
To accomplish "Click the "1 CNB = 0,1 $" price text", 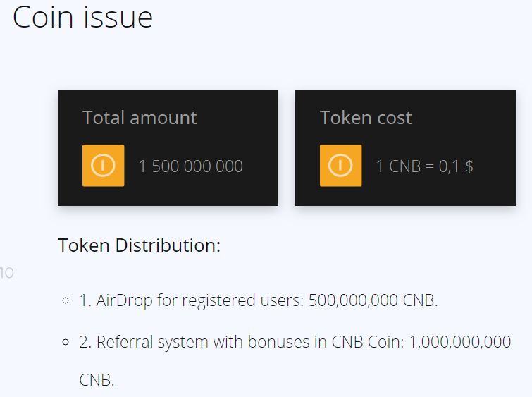I will click(424, 166).
